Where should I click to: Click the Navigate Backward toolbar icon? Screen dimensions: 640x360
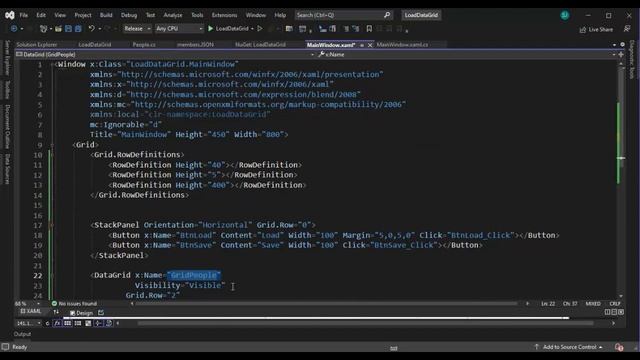tap(14, 29)
